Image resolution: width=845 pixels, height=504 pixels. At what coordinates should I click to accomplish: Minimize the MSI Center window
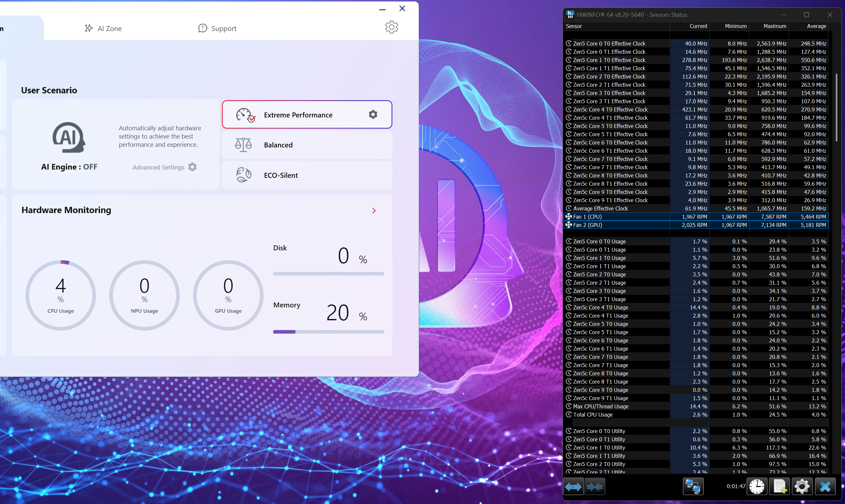point(382,9)
